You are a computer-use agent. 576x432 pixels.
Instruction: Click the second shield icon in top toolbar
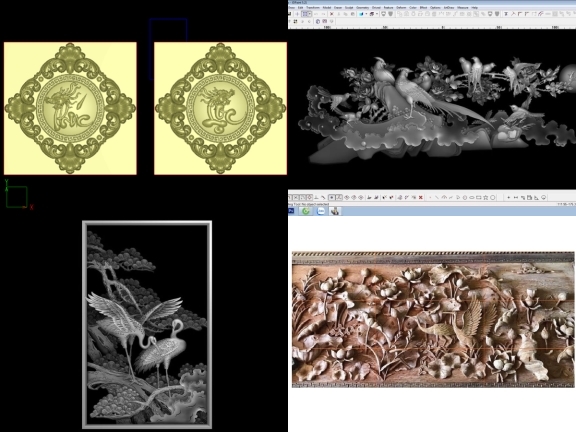click(x=390, y=14)
